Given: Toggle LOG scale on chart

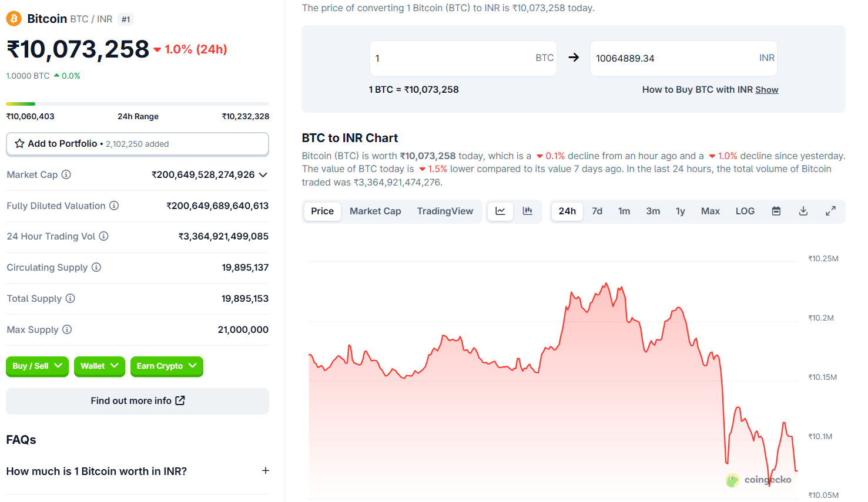Looking at the screenshot, I should (x=745, y=211).
